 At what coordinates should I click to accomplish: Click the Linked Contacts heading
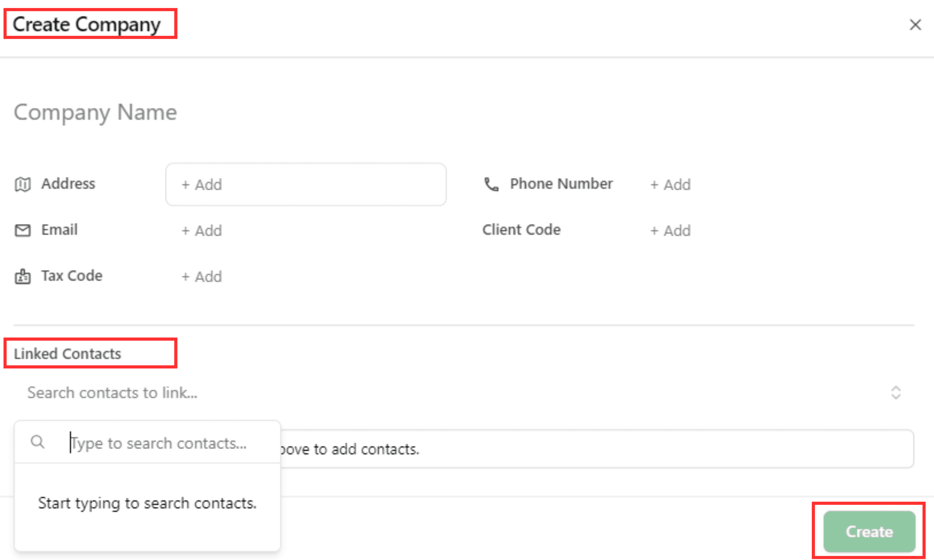[x=68, y=354]
